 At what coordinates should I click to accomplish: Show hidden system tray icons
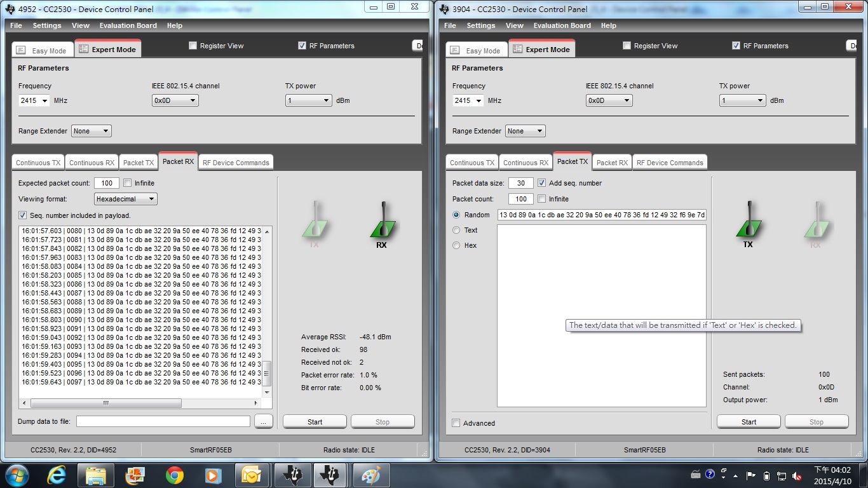tap(736, 476)
